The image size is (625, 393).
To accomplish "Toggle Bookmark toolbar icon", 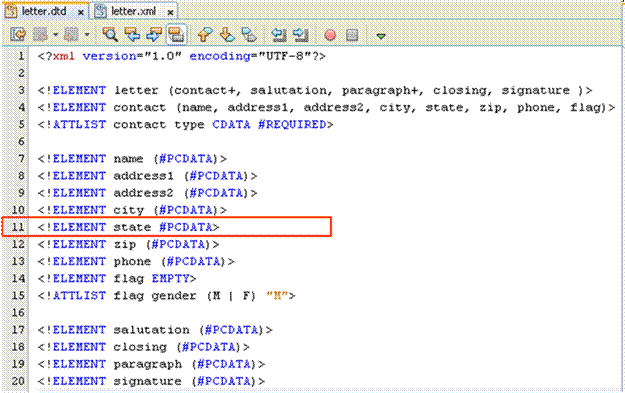I will click(249, 35).
